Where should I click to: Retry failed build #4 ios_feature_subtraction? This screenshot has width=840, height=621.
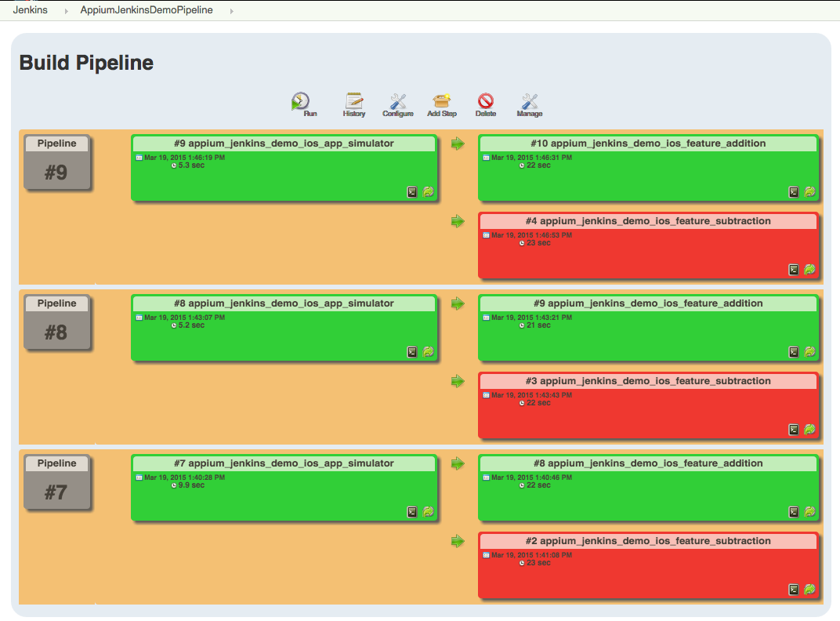[x=810, y=270]
